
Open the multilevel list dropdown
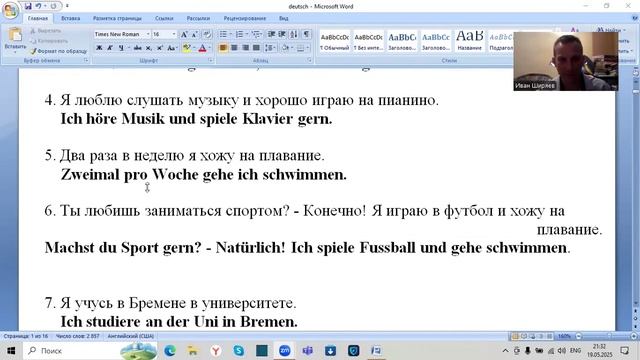[262, 34]
